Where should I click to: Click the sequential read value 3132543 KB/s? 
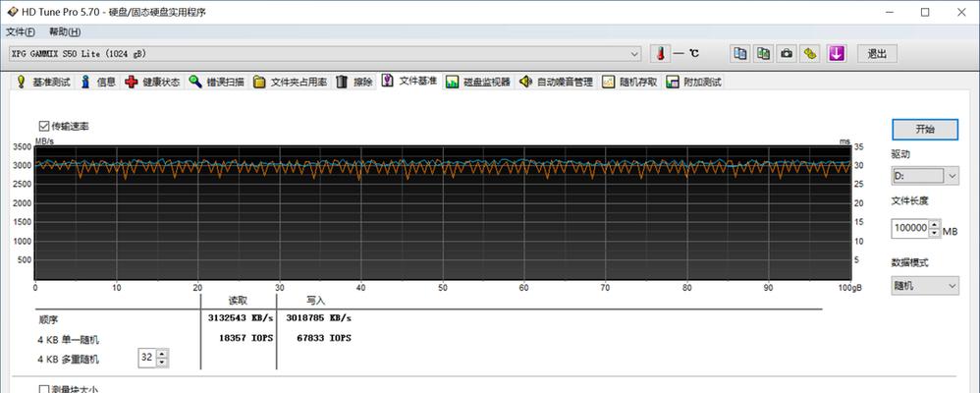241,318
